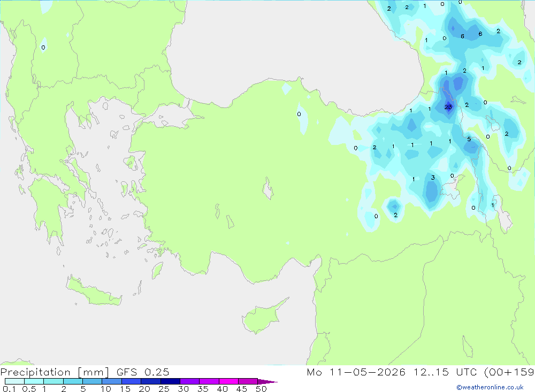Viewport: 535px width, 392px height.
Task: Pick the legend swatch between 0.1 and 0.5
Action: [x=14, y=381]
